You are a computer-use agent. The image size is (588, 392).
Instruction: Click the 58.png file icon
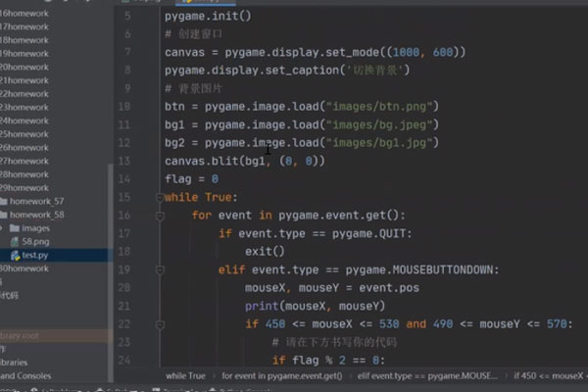15,241
